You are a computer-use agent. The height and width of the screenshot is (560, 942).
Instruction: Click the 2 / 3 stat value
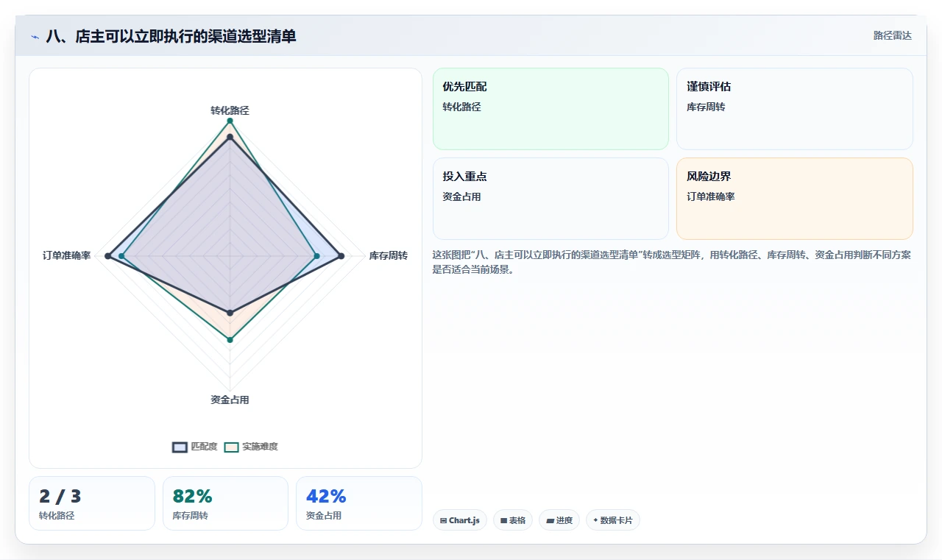60,497
